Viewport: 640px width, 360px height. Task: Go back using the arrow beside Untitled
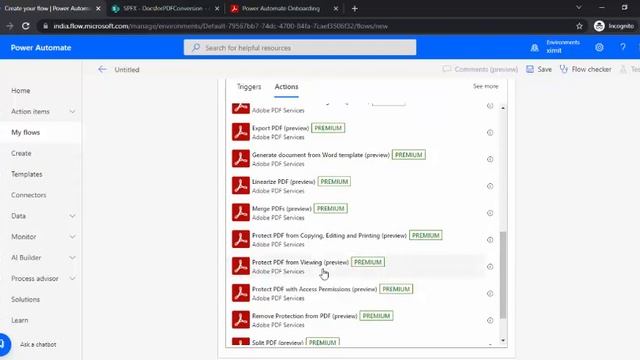click(102, 69)
